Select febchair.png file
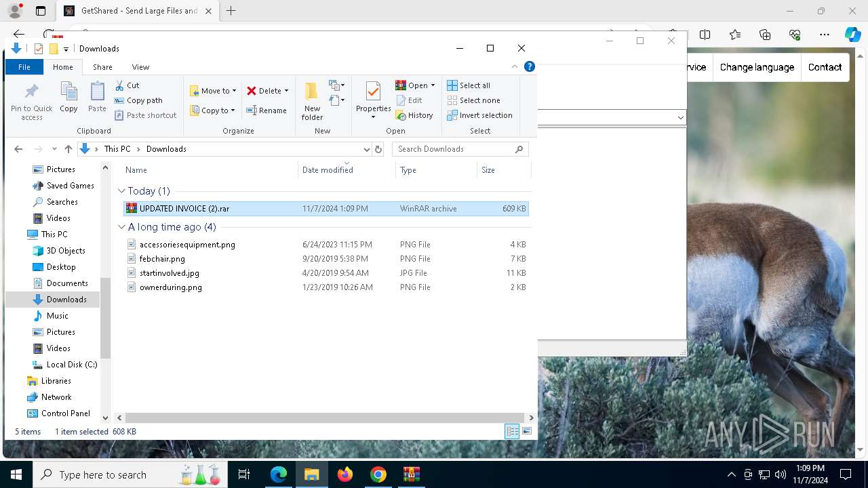This screenshot has height=488, width=868. [325, 259]
